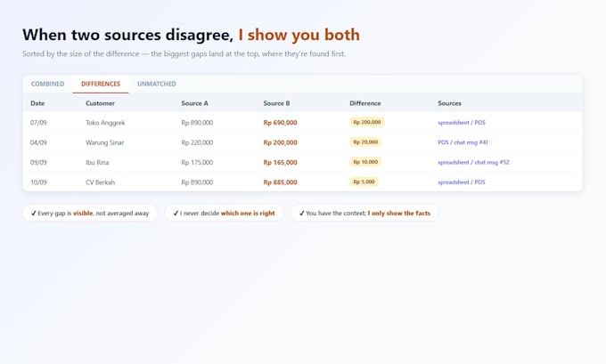This screenshot has width=606, height=364.
Task: Open the spreadsheet / chat msg #52 link
Action: pyautogui.click(x=473, y=162)
